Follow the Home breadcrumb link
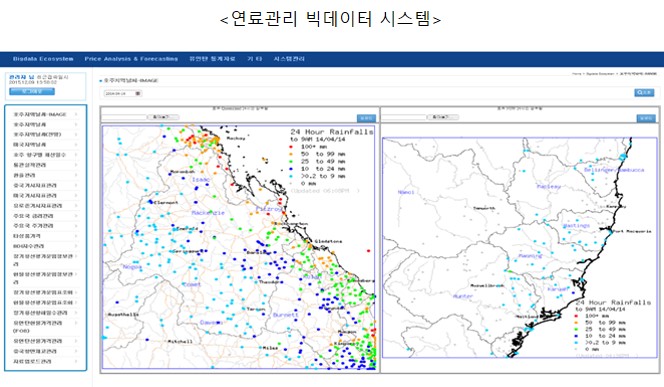Viewport: 664px width, 387px height. tap(576, 74)
